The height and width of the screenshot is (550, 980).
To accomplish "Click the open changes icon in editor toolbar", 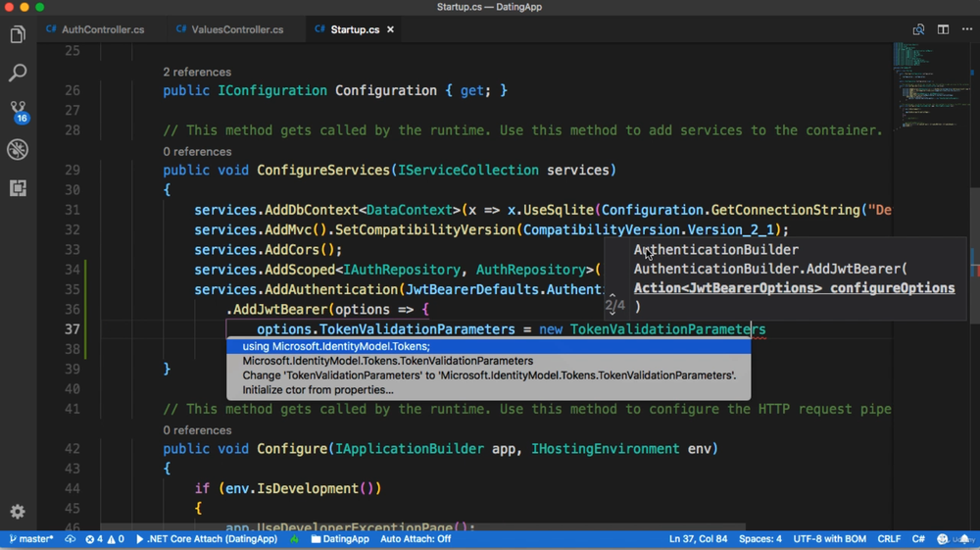I will click(x=918, y=29).
